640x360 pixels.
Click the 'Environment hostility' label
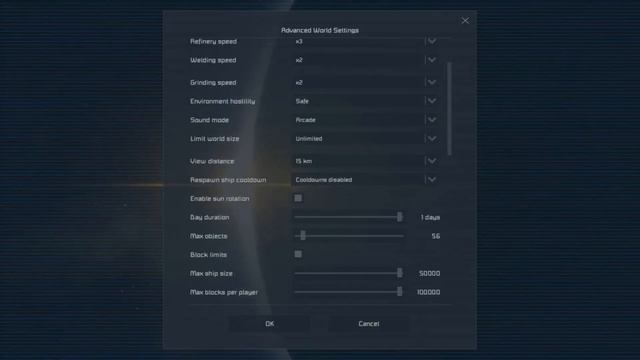click(222, 101)
